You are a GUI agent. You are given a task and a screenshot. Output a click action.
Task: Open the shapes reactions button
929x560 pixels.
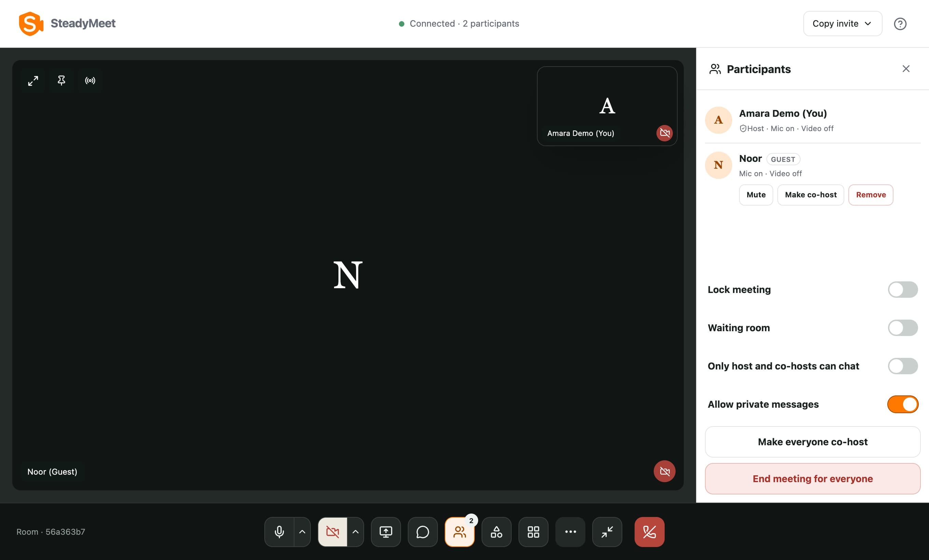tap(497, 532)
